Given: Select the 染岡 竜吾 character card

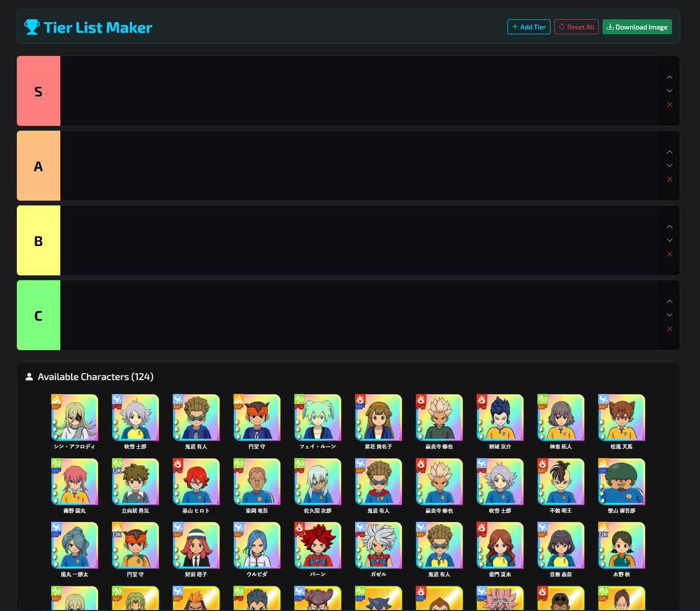Looking at the screenshot, I should tap(257, 486).
